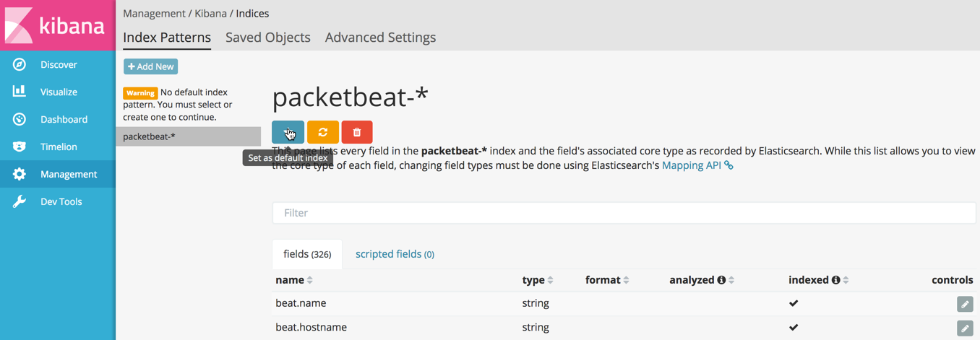This screenshot has width=980, height=340.
Task: Go to Dashboard in sidebar
Action: [x=63, y=120]
